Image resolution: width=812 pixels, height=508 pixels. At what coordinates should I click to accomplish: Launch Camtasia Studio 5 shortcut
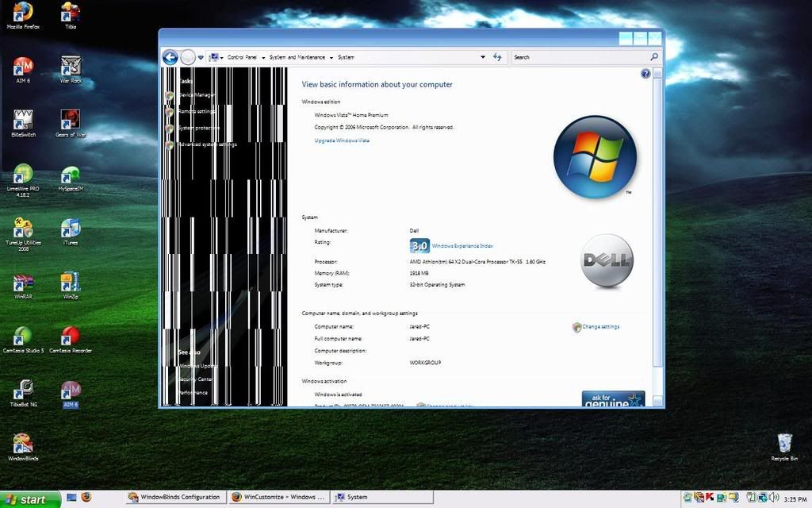(x=23, y=340)
